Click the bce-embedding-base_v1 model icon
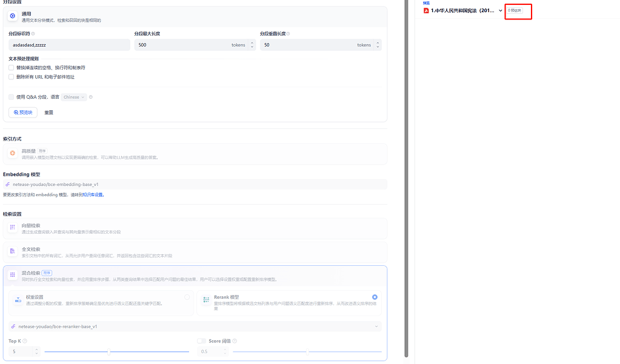The image size is (620, 364). tap(7, 184)
